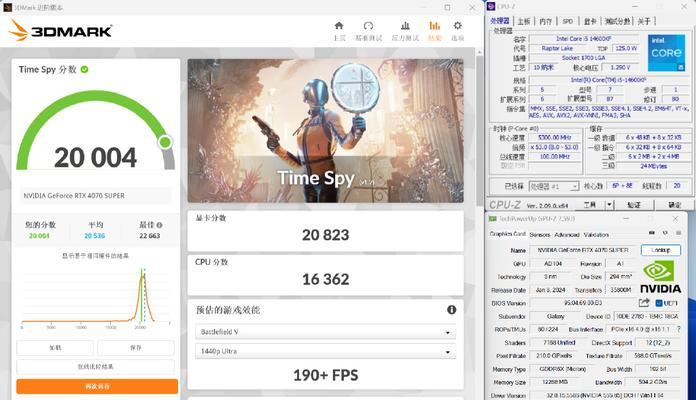Click the 190+ FPS estimate
This screenshot has width=696, height=400.
click(325, 375)
